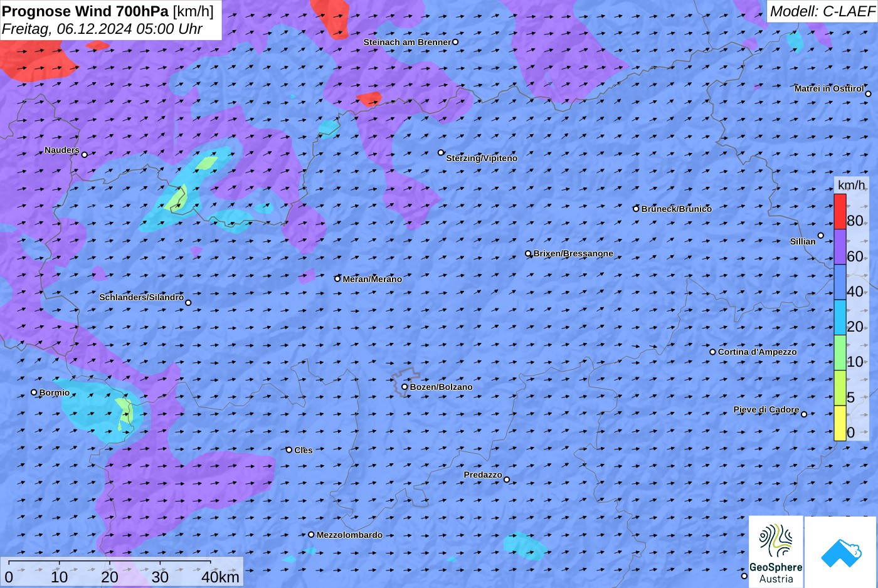Click the 'Meran/Merano' city label
This screenshot has height=588, width=878.
tap(372, 279)
